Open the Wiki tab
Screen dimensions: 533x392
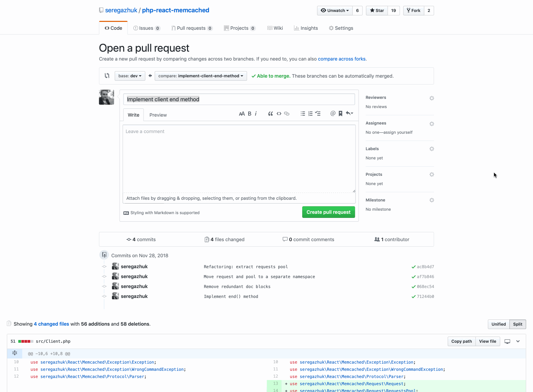[x=275, y=28]
